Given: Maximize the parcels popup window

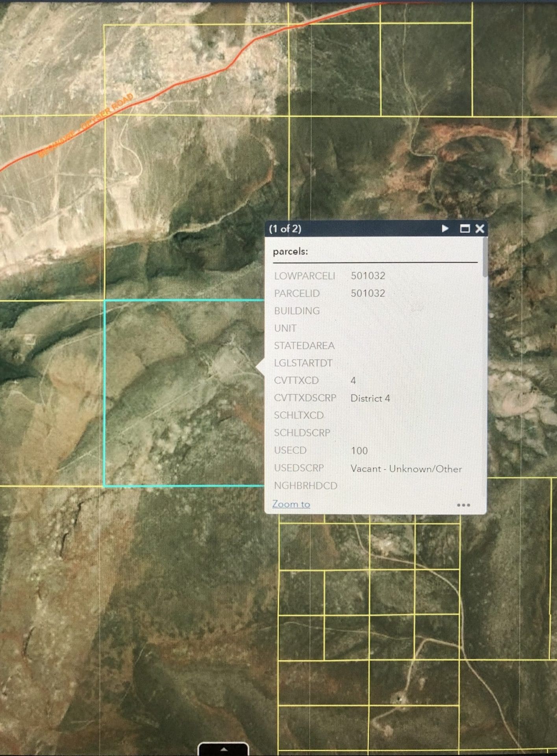Looking at the screenshot, I should [x=465, y=228].
